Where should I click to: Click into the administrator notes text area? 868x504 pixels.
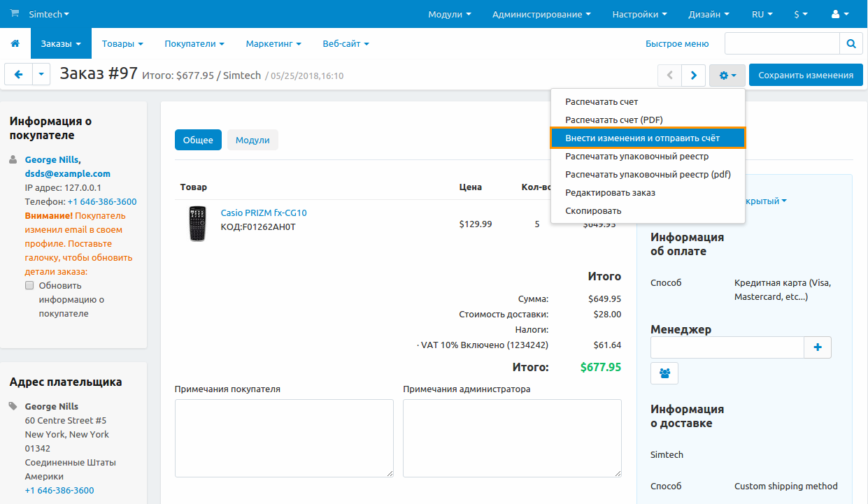tap(512, 438)
